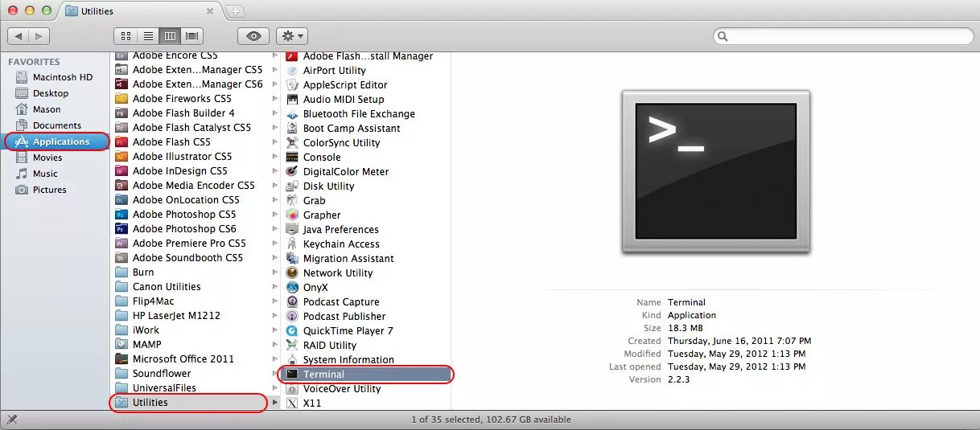Click the QuickTime Player 7 icon
The height and width of the screenshot is (430, 980).
293,331
